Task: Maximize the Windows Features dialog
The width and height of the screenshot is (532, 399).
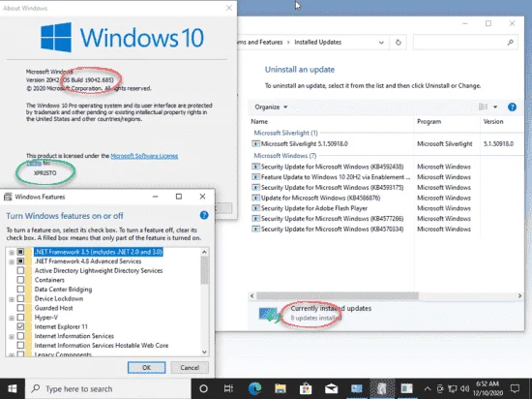Action: click(x=179, y=197)
